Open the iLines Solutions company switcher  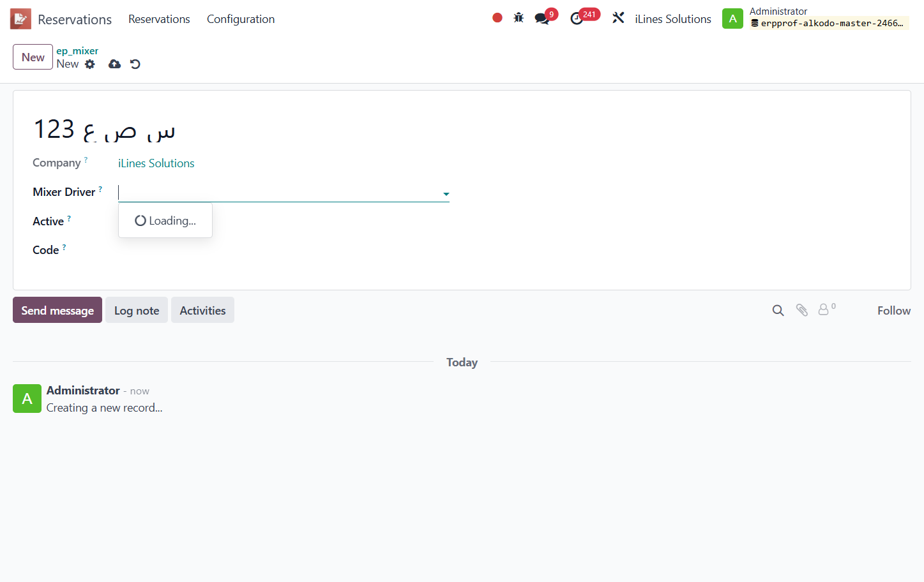[x=672, y=19]
